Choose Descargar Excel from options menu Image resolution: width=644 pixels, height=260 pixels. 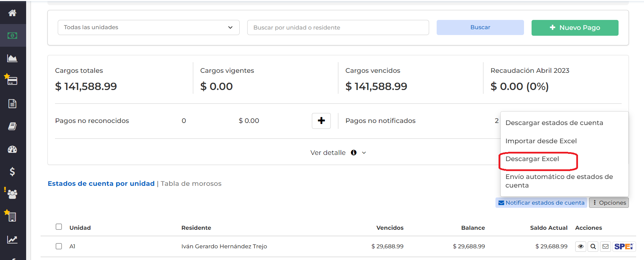532,159
